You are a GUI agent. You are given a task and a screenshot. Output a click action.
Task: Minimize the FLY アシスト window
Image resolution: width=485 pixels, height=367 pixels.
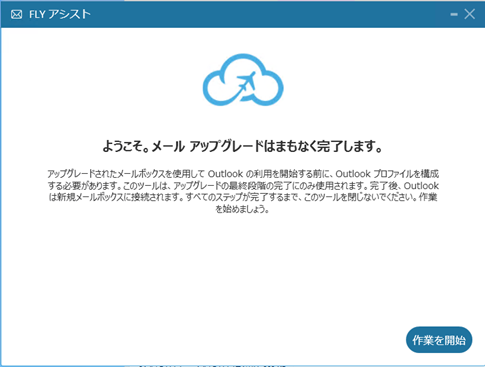454,14
